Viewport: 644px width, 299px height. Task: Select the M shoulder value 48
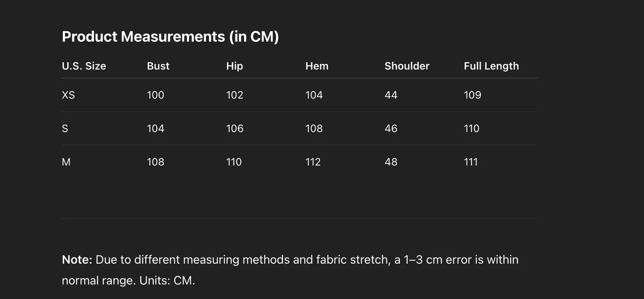tap(391, 162)
